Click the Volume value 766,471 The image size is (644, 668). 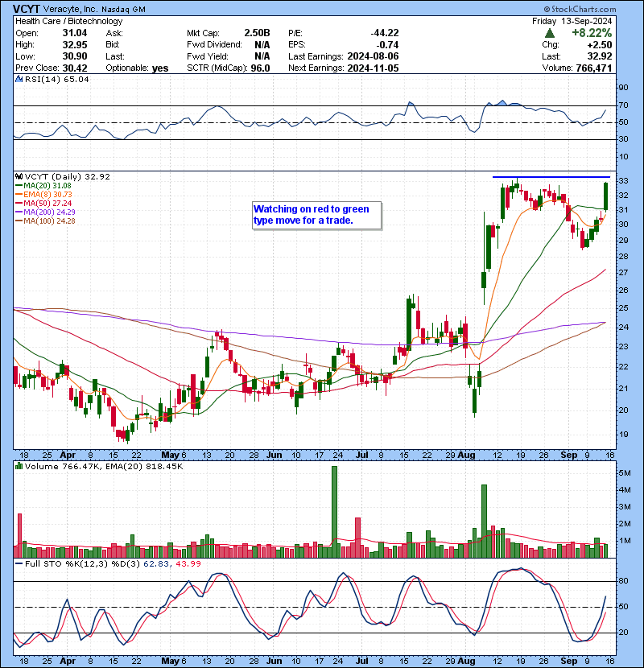594,68
